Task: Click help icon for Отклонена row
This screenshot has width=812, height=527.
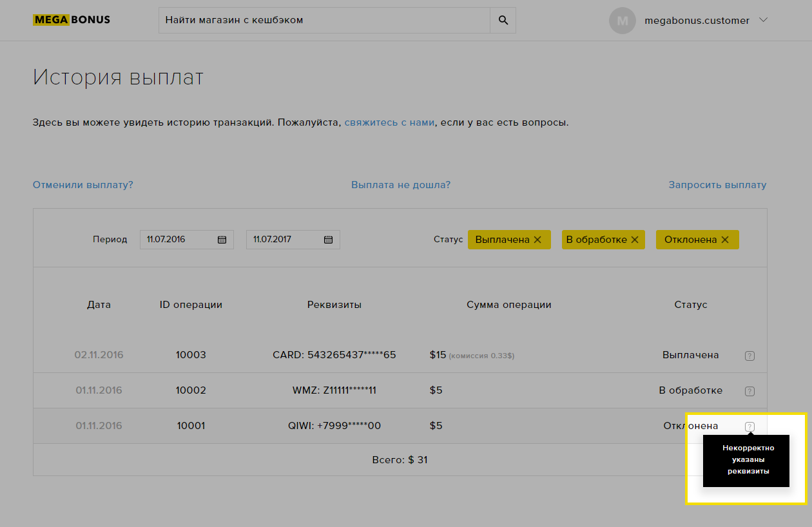Action: pyautogui.click(x=749, y=426)
